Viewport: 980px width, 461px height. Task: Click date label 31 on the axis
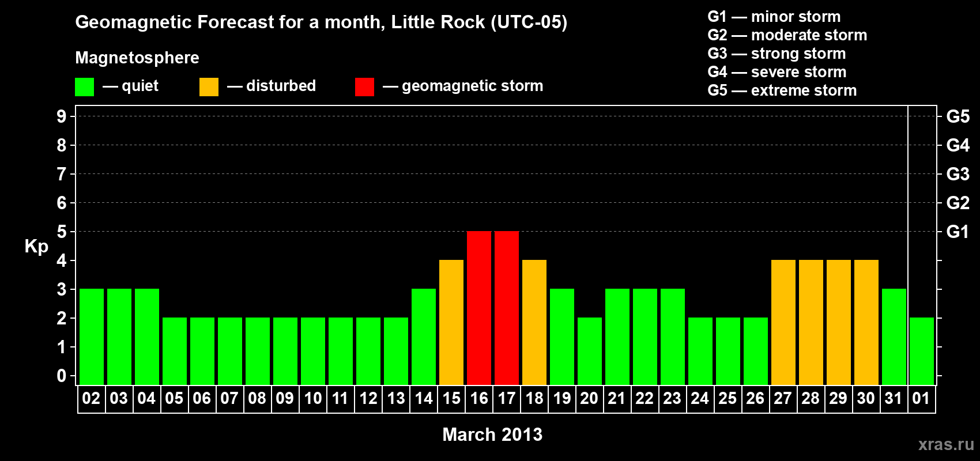coord(894,399)
